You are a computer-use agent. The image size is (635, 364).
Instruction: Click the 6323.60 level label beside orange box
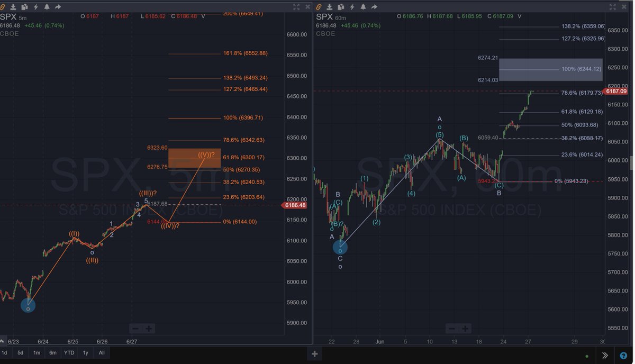(x=157, y=148)
